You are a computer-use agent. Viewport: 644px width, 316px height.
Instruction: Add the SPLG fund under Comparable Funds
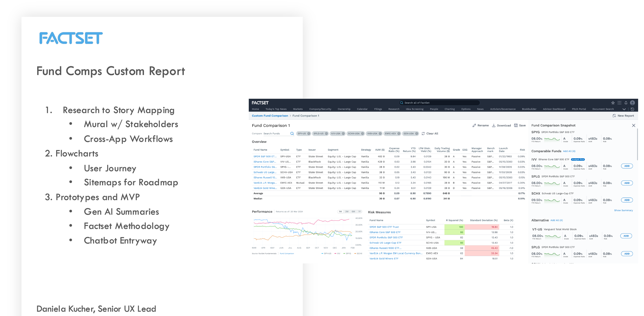pos(627,183)
